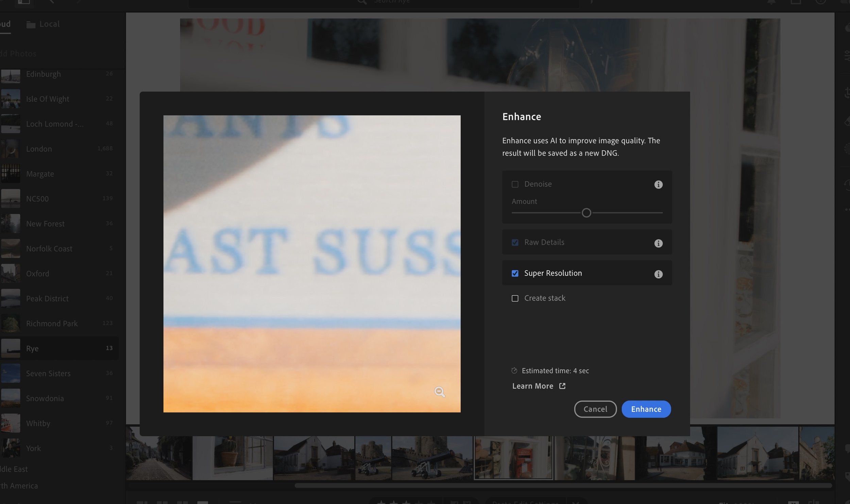
Task: Uncheck the Super Resolution checkbox
Action: [x=515, y=273]
